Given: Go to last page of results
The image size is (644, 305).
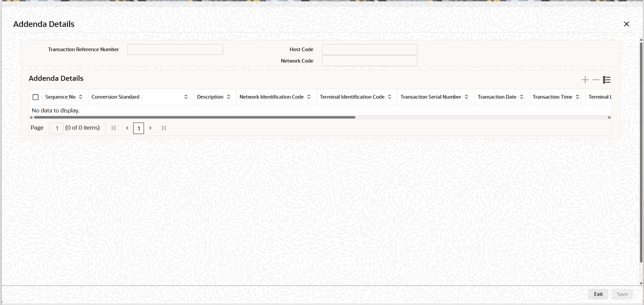Looking at the screenshot, I should [164, 128].
